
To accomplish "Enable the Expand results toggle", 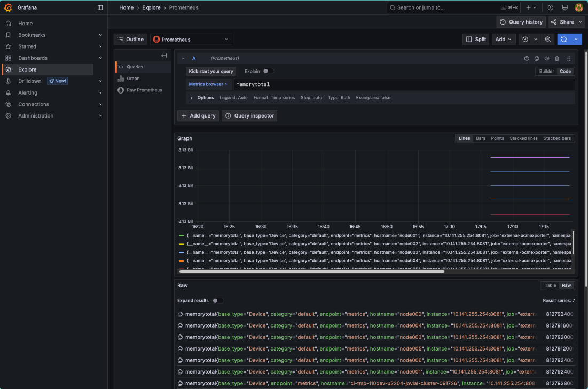I will coord(216,300).
